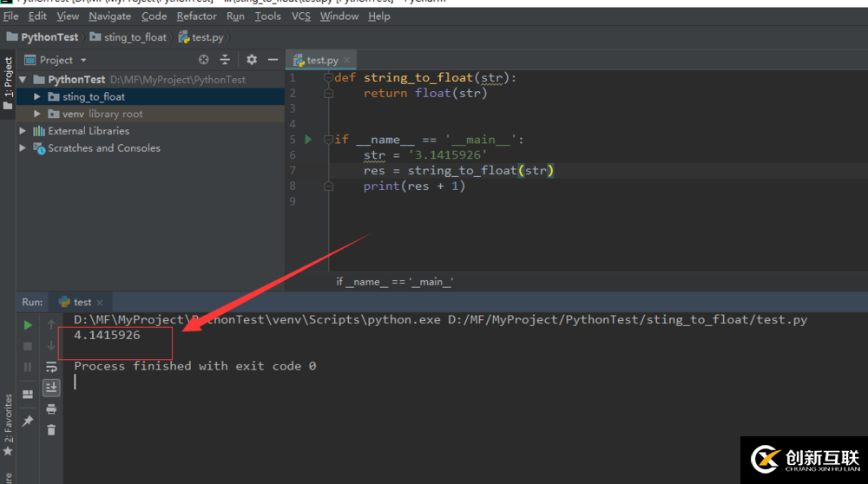Expand the venv library root folder
The width and height of the screenshot is (868, 484).
pyautogui.click(x=37, y=114)
